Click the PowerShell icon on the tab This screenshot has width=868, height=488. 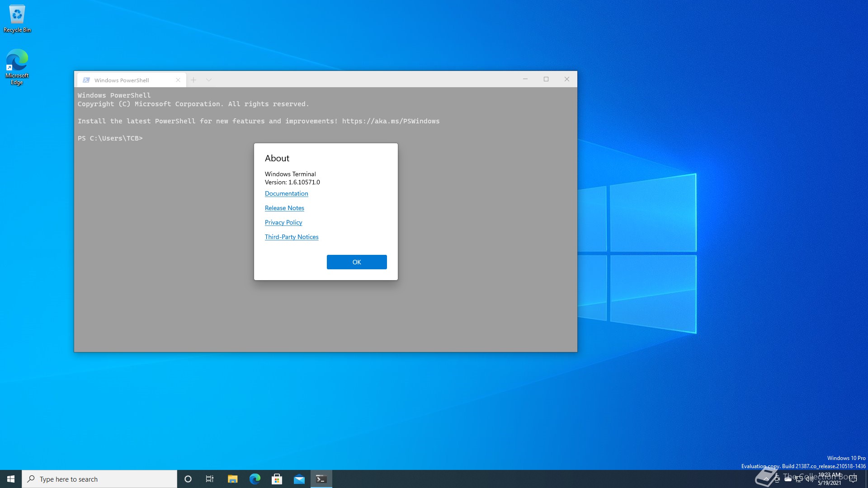(x=86, y=80)
